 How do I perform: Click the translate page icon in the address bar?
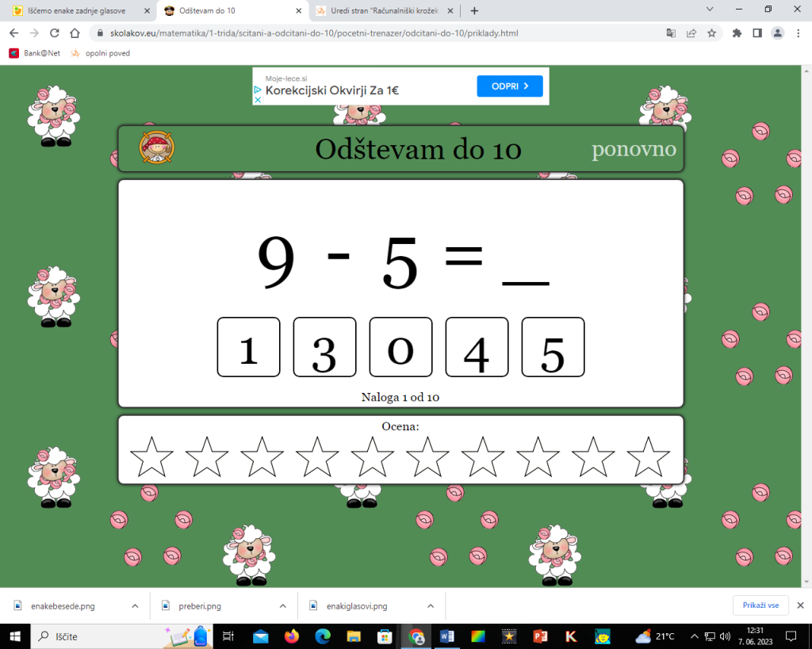(x=671, y=33)
